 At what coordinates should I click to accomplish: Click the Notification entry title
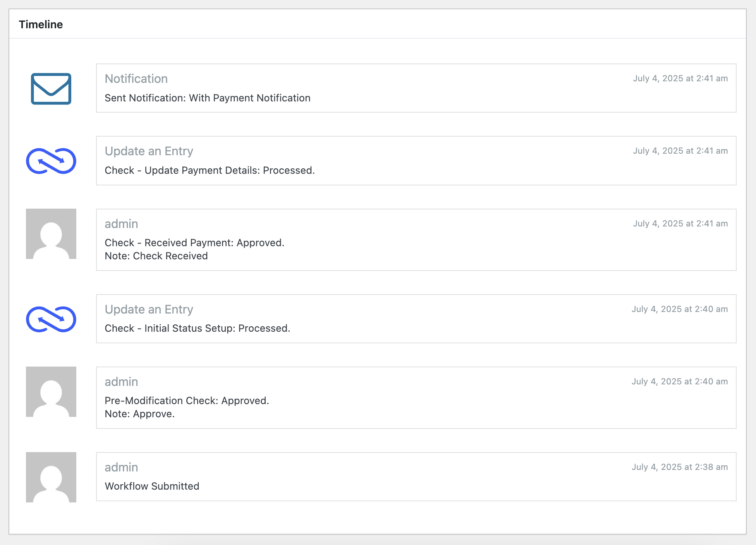pos(136,79)
